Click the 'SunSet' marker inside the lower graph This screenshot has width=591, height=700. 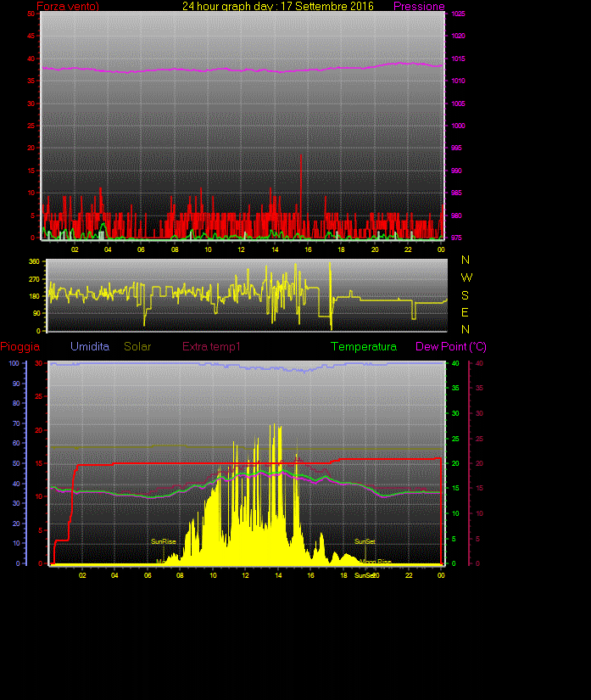click(x=365, y=541)
